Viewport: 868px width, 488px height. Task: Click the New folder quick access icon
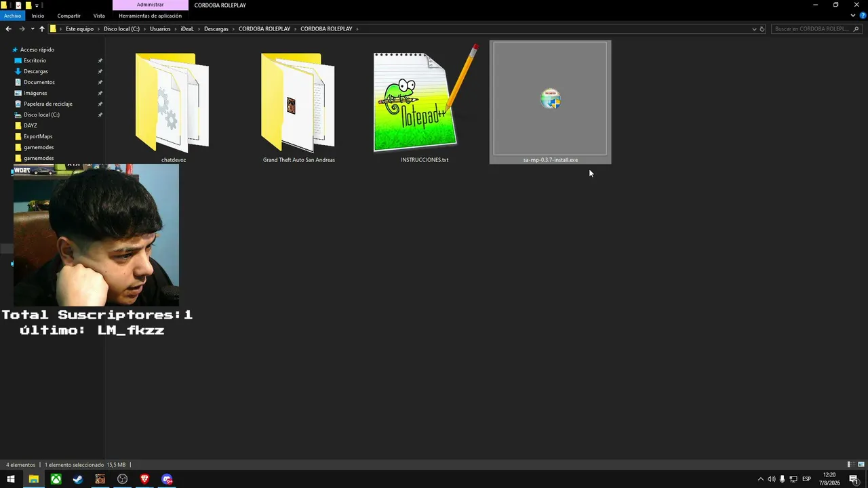tap(28, 5)
